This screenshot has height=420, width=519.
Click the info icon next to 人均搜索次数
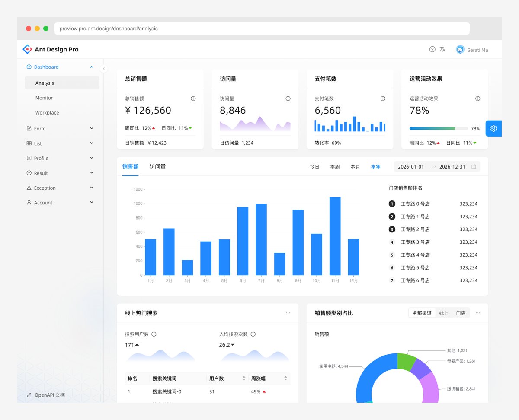[253, 334]
